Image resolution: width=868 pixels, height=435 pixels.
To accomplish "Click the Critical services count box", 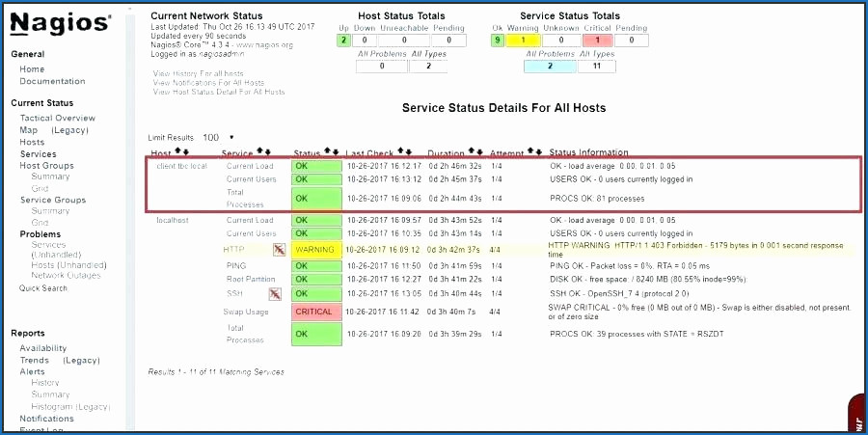I will (597, 41).
